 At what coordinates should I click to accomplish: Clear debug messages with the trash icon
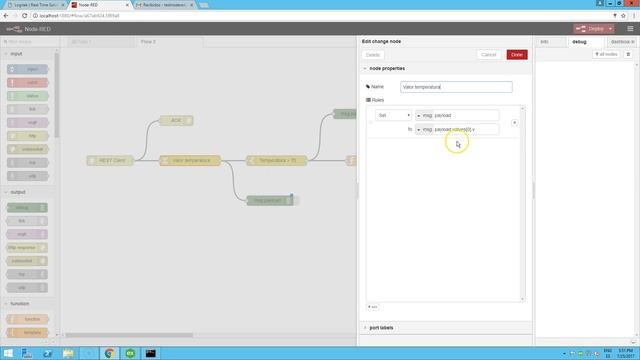coord(628,54)
